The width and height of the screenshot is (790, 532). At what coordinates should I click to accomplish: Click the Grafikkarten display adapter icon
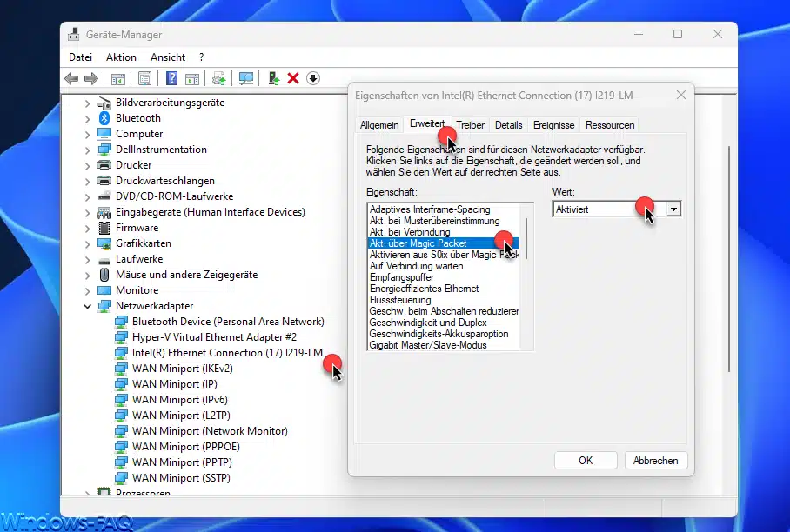pyautogui.click(x=104, y=243)
